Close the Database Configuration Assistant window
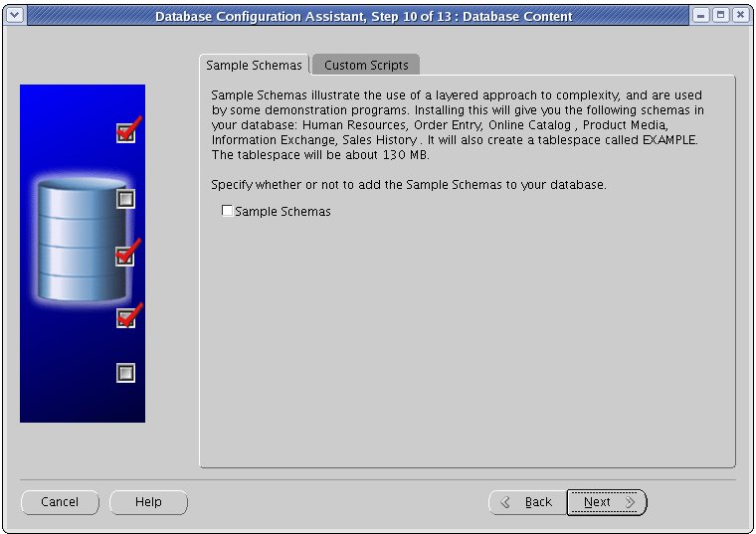Image resolution: width=756 pixels, height=534 pixels. [x=739, y=16]
